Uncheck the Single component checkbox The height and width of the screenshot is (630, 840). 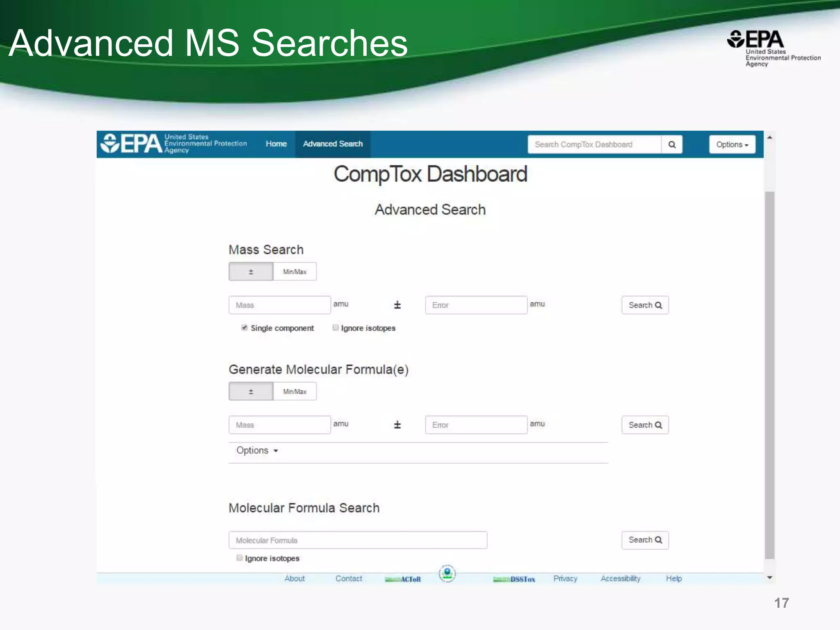pyautogui.click(x=244, y=327)
